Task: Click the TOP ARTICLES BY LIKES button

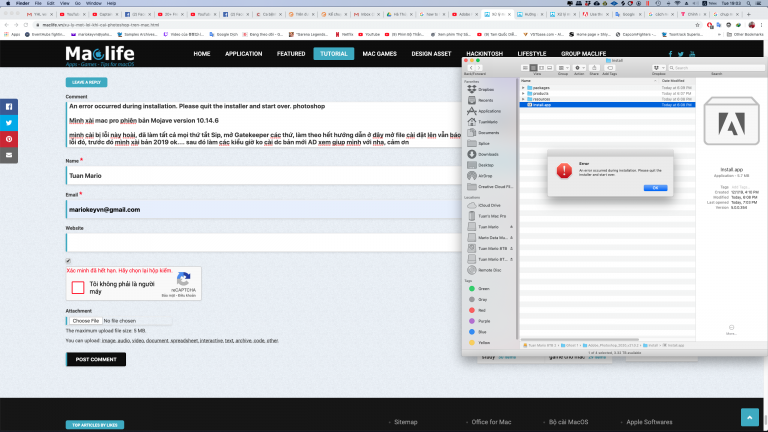Action: (95, 425)
